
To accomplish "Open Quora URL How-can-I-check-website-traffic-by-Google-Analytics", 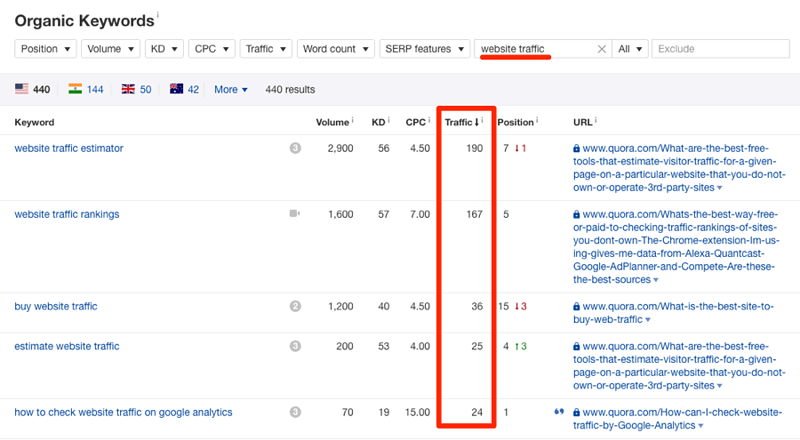I will point(677,419).
